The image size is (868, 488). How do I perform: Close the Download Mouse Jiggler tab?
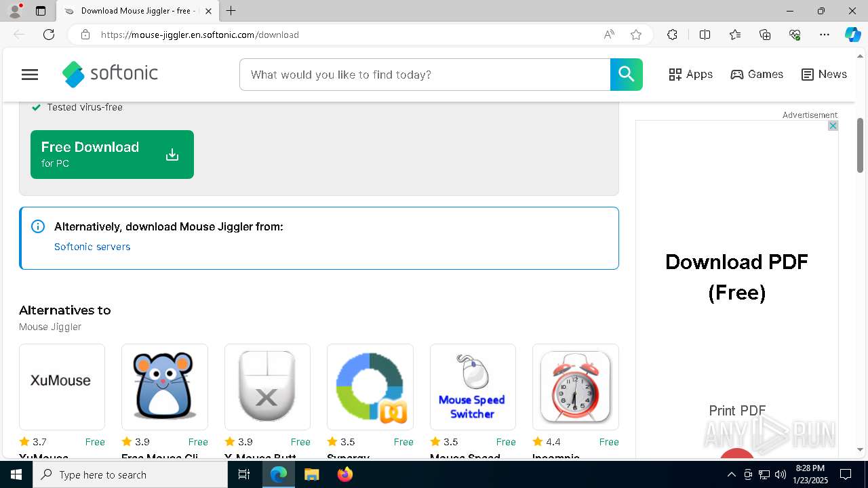pyautogui.click(x=209, y=11)
